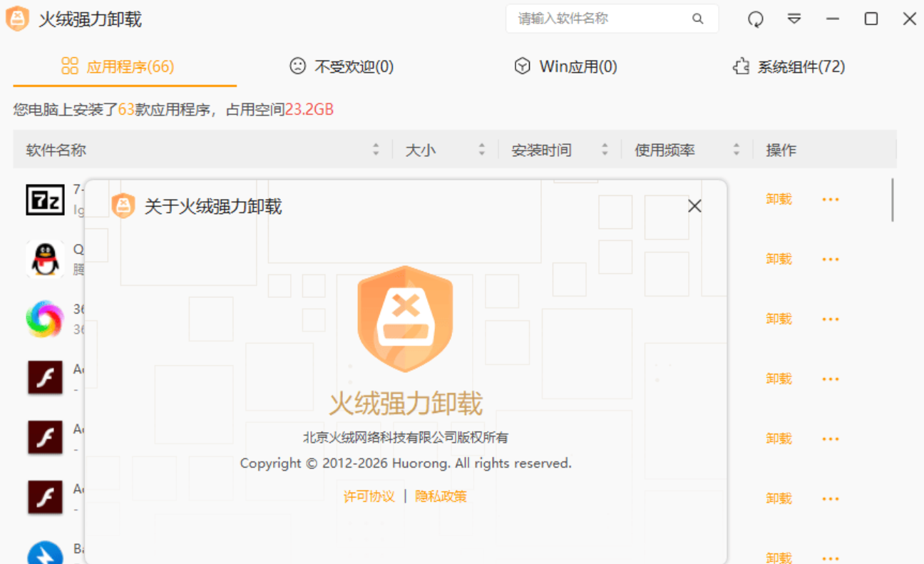The image size is (924, 564).
Task: Focus the 请输入软件名称 search box
Action: (x=612, y=19)
